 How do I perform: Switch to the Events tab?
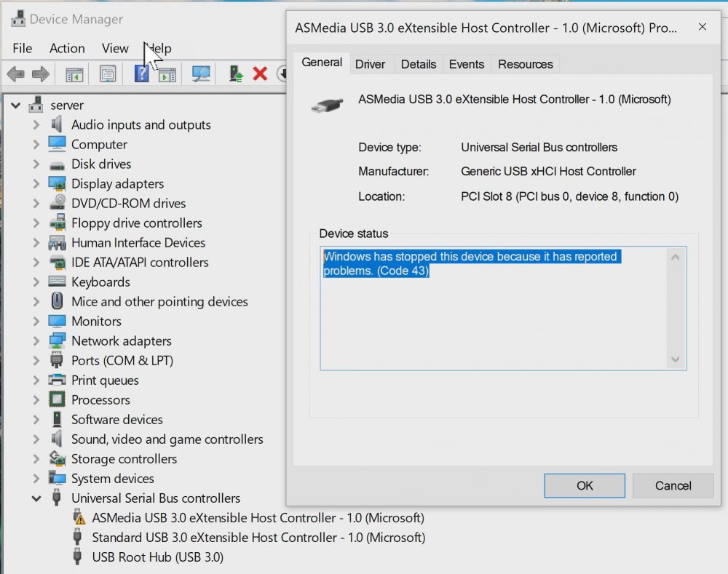coord(466,64)
